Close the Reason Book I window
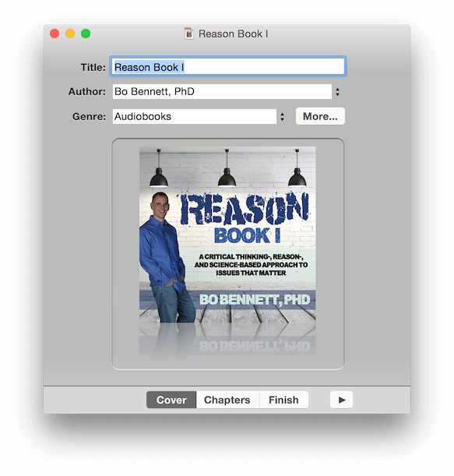Viewport: 454px width, 476px height. (x=55, y=33)
